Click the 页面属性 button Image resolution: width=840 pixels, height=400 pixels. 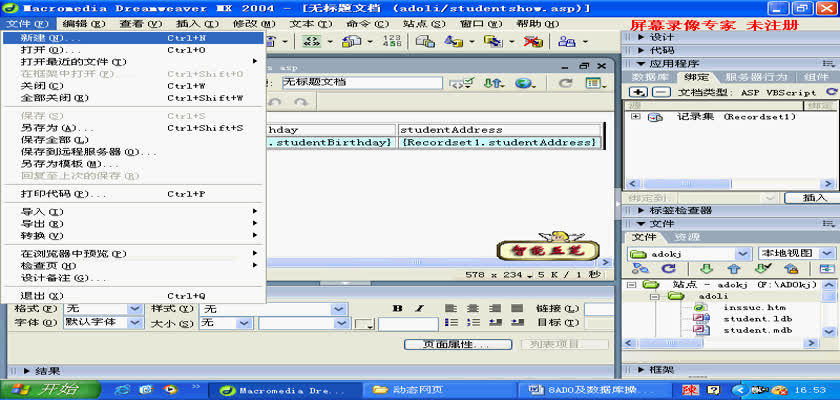coord(458,345)
